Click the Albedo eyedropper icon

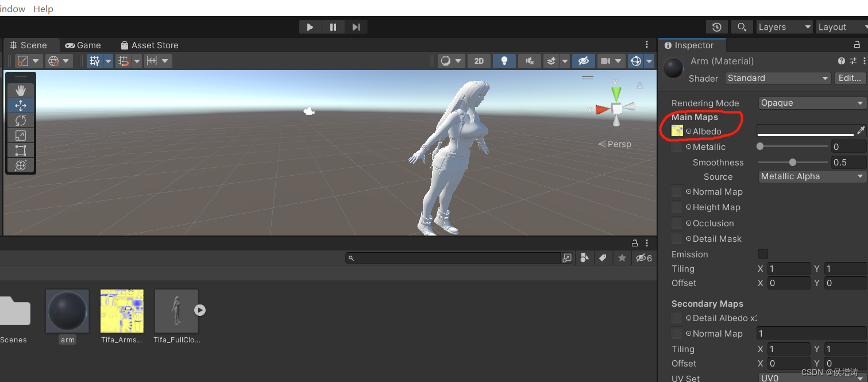click(x=861, y=130)
